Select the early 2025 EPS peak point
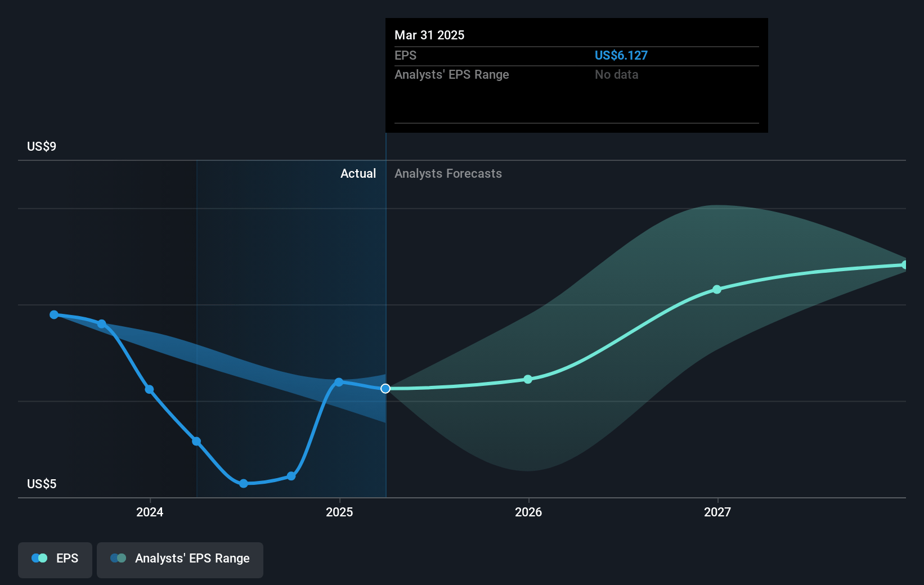The height and width of the screenshot is (585, 924). (339, 382)
